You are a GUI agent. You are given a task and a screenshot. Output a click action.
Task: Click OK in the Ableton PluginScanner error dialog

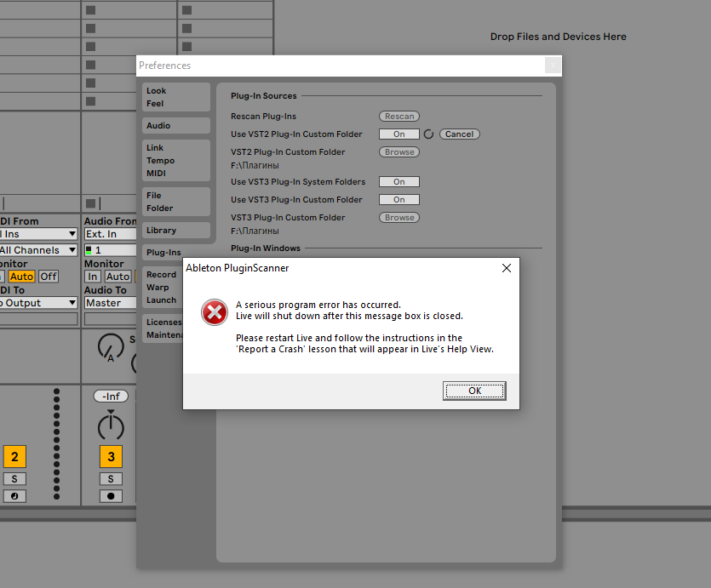click(x=474, y=391)
